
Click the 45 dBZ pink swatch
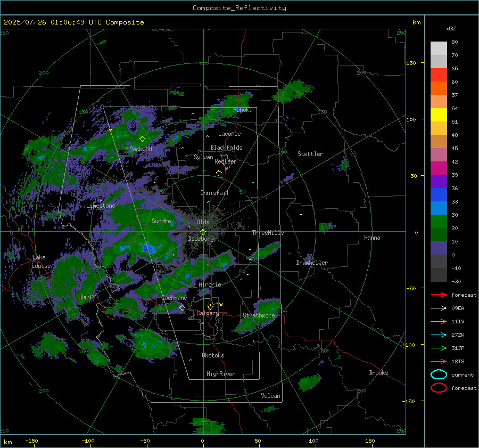439,154
